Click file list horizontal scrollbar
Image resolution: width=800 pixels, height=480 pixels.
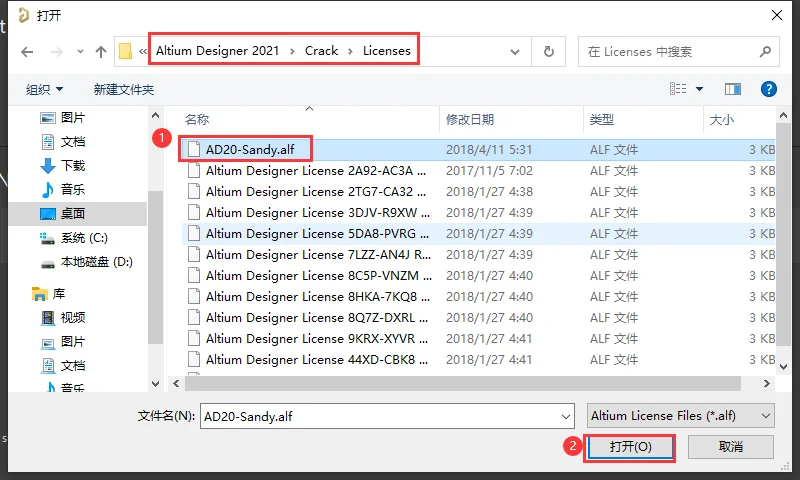tap(463, 384)
